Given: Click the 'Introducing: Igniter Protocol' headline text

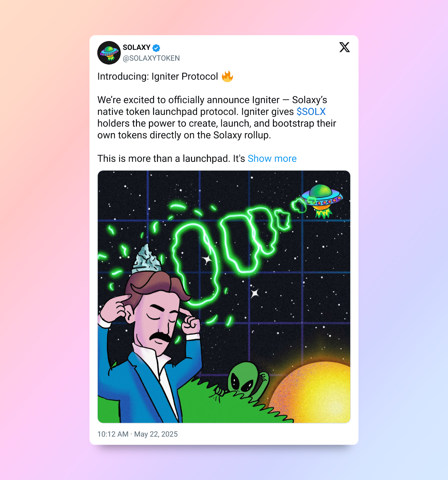Looking at the screenshot, I should coord(158,76).
